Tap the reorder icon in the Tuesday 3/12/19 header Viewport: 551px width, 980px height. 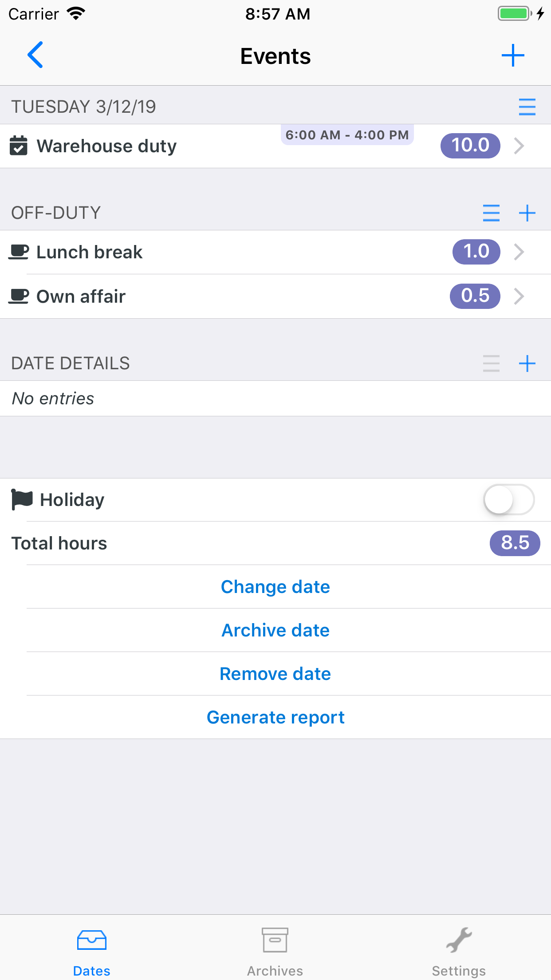tap(527, 107)
